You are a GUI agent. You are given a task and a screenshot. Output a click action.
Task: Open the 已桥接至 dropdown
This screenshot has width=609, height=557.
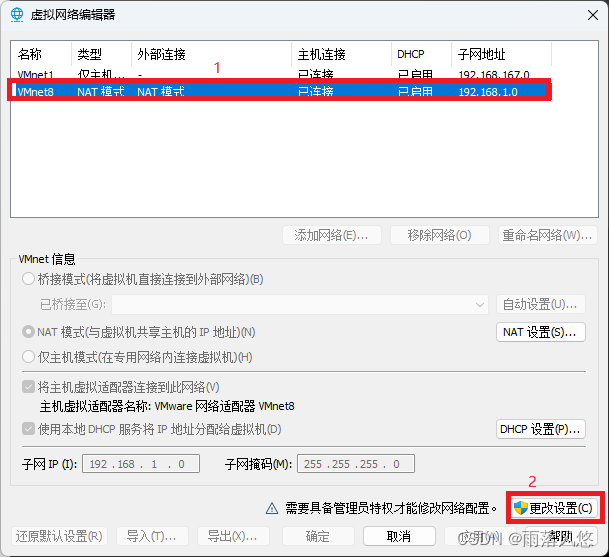[299, 304]
